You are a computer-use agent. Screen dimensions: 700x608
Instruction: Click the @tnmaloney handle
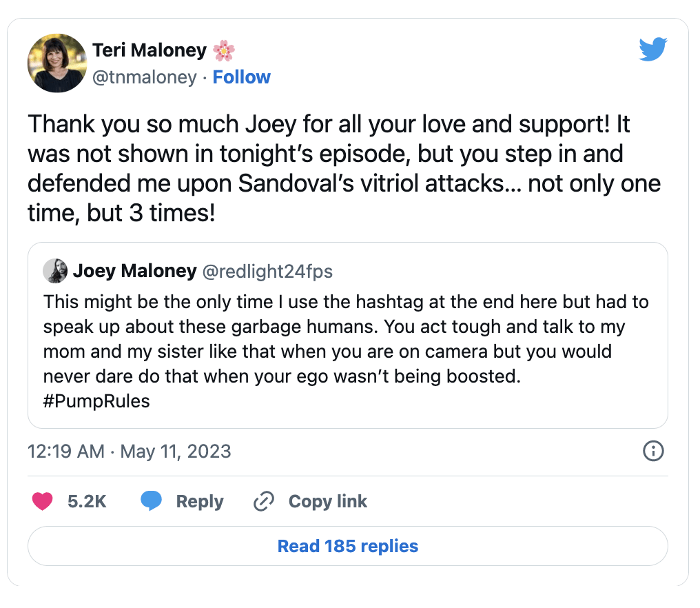[145, 77]
